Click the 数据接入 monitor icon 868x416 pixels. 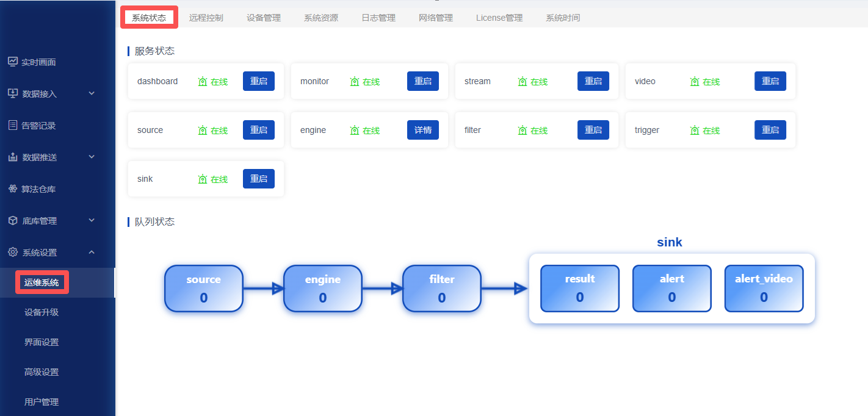(x=13, y=93)
